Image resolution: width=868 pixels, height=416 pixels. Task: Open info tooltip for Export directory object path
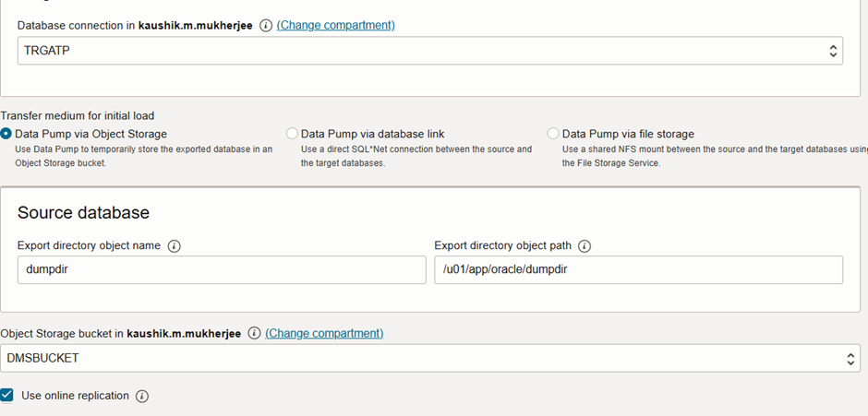point(585,246)
